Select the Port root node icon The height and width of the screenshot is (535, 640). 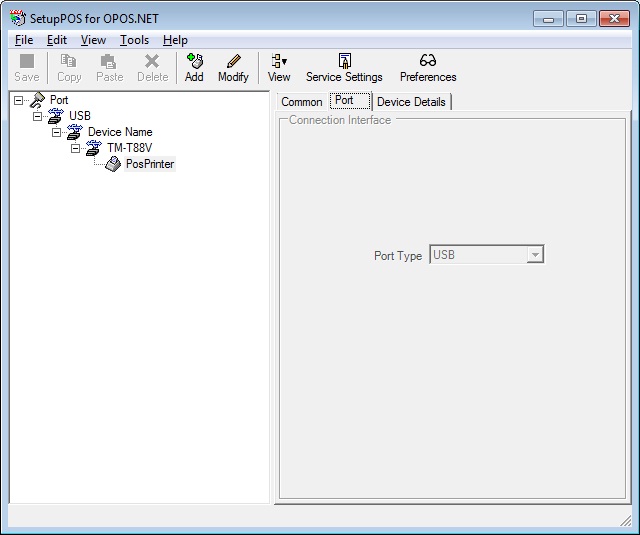click(38, 100)
